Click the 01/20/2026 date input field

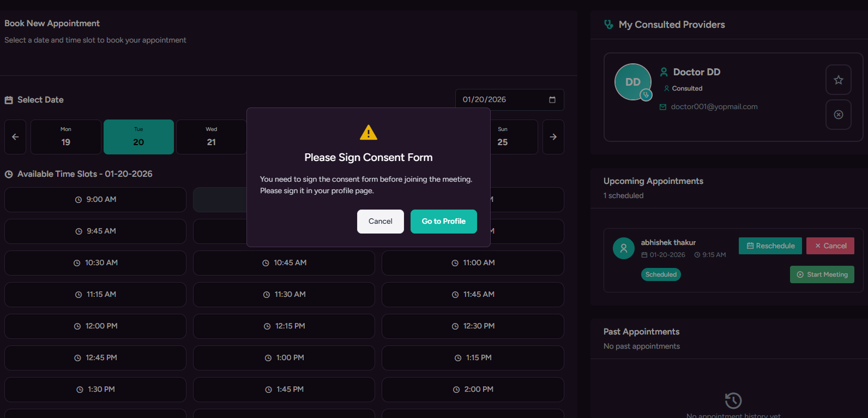[502, 100]
